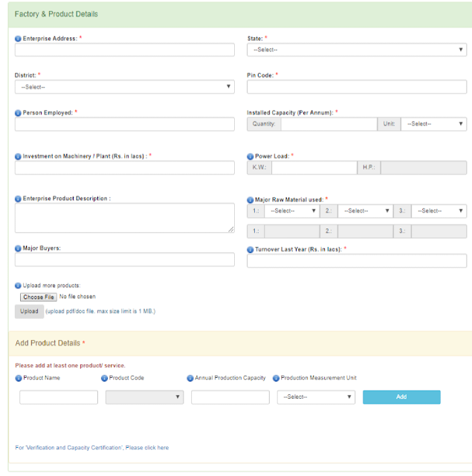Click info icon beside Turnover Last Year
Viewport: 472px width, 476px height.
(250, 249)
